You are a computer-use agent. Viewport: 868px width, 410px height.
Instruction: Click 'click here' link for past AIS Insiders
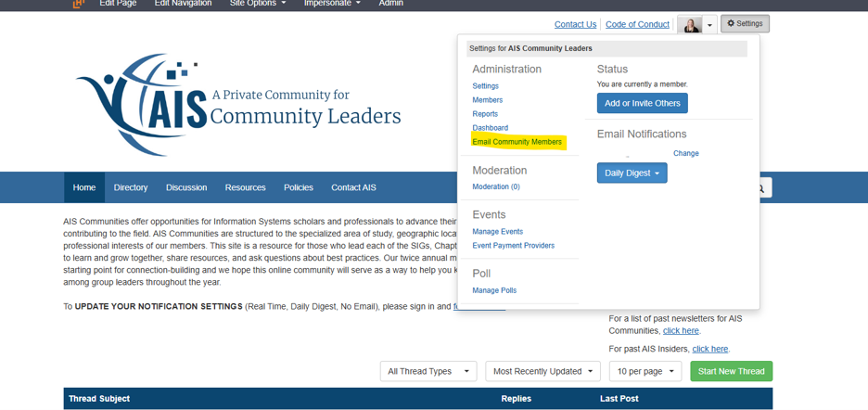coord(710,349)
